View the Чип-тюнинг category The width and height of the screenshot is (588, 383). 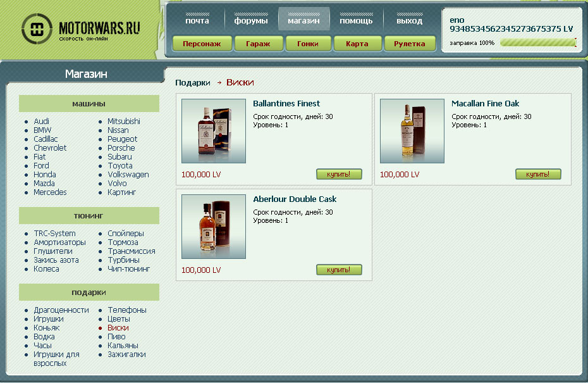[x=128, y=269]
